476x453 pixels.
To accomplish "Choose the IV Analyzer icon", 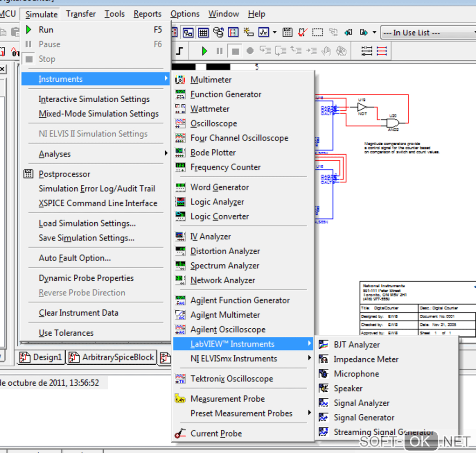I will [180, 237].
